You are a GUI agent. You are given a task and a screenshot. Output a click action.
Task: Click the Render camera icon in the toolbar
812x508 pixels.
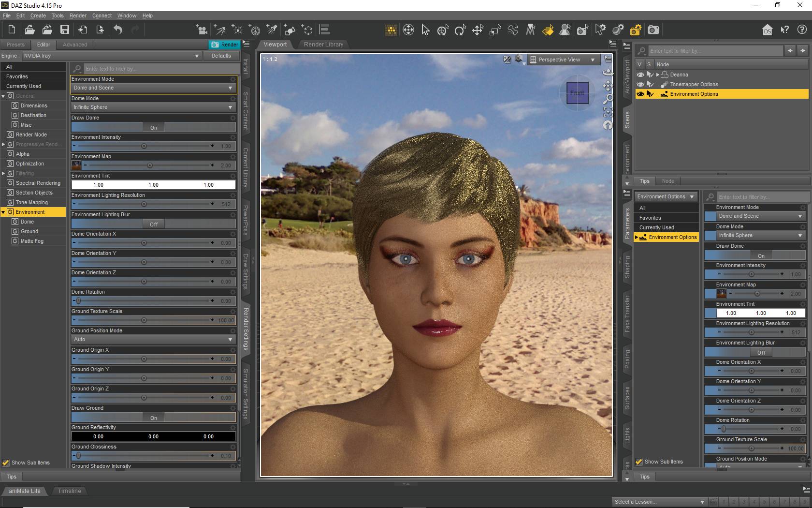point(653,30)
